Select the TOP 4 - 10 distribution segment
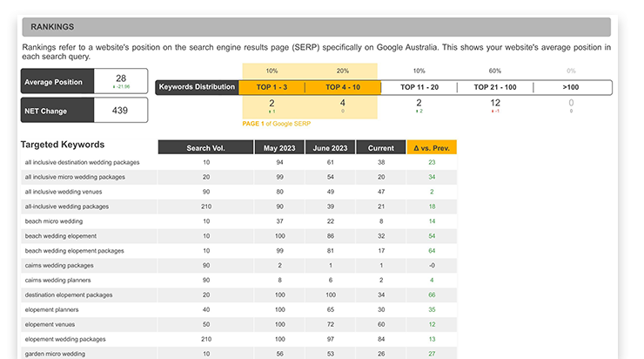Viewport: 644px width, 359px height. click(x=341, y=87)
